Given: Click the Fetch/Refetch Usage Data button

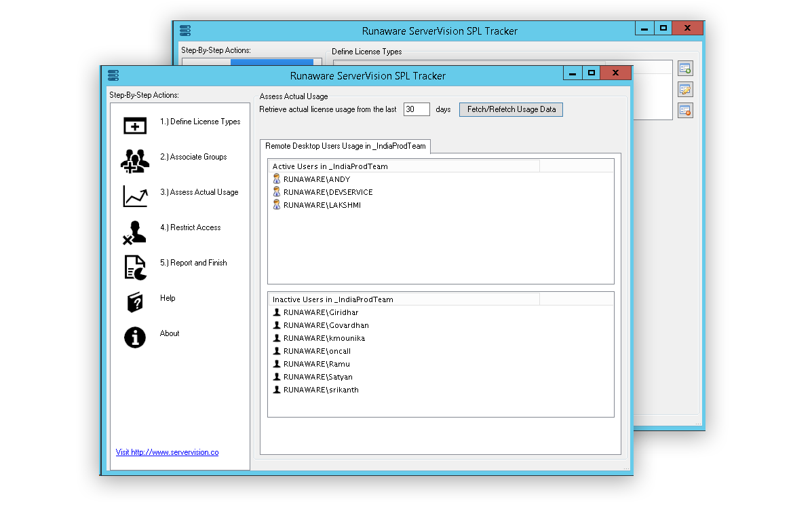Looking at the screenshot, I should pos(511,109).
